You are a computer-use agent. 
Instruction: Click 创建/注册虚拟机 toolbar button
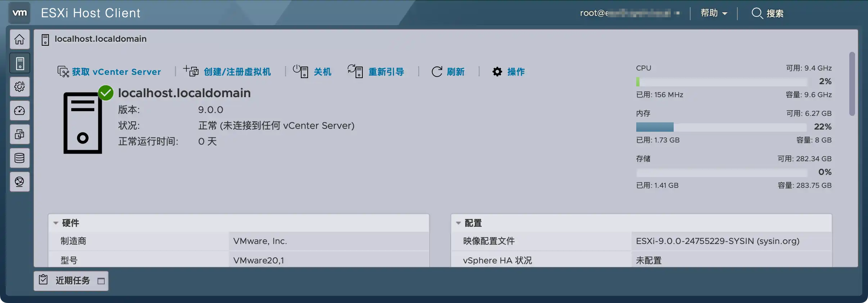pos(227,72)
